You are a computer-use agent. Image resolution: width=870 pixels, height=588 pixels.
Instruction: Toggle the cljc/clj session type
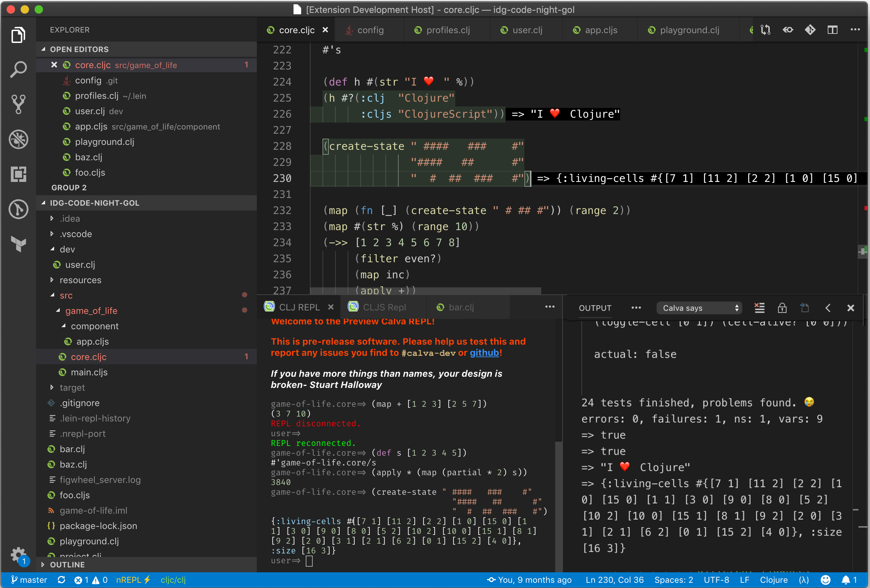coord(173,580)
